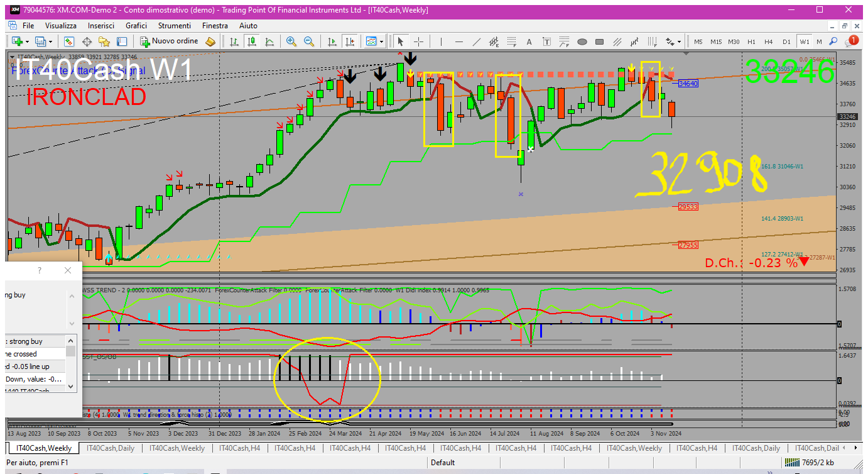Expand the new chart dropdown arrow

[26, 41]
